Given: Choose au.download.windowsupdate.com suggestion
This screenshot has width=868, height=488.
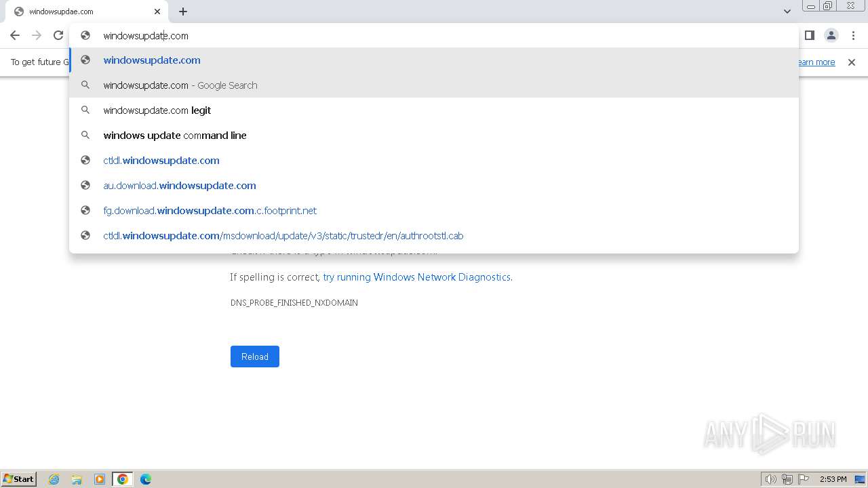Looking at the screenshot, I should (x=434, y=186).
